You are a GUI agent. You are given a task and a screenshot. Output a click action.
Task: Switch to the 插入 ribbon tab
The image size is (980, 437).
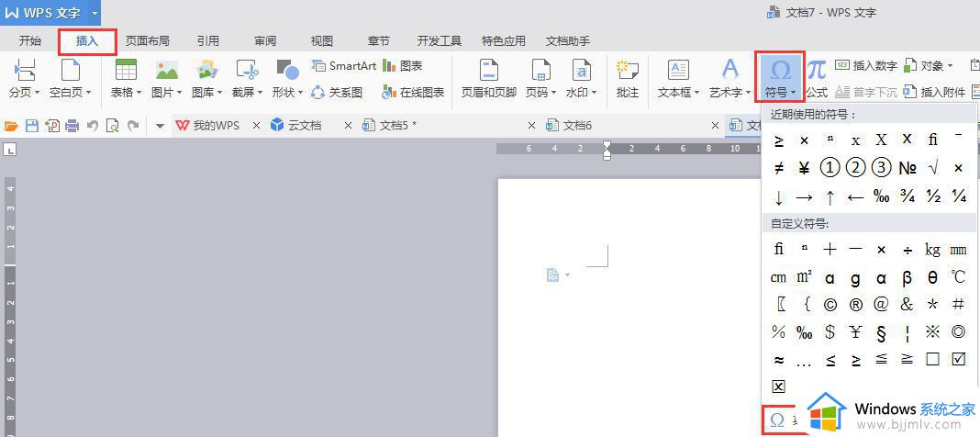(x=87, y=41)
